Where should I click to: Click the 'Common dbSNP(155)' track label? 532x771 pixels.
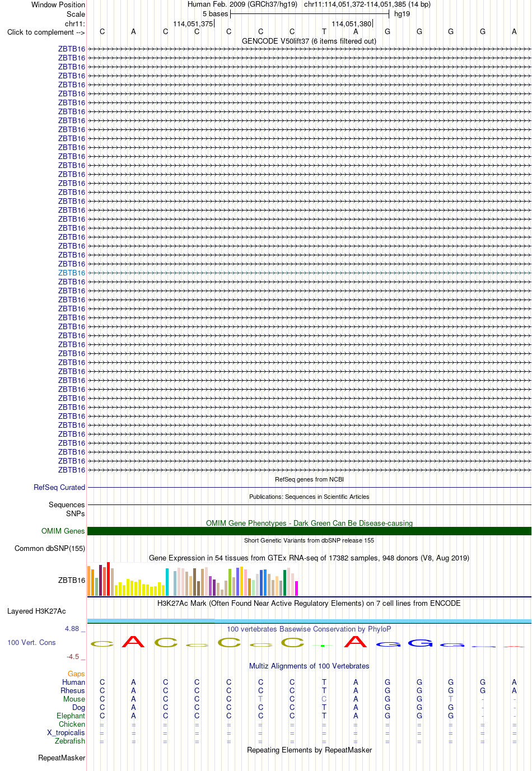(x=50, y=549)
